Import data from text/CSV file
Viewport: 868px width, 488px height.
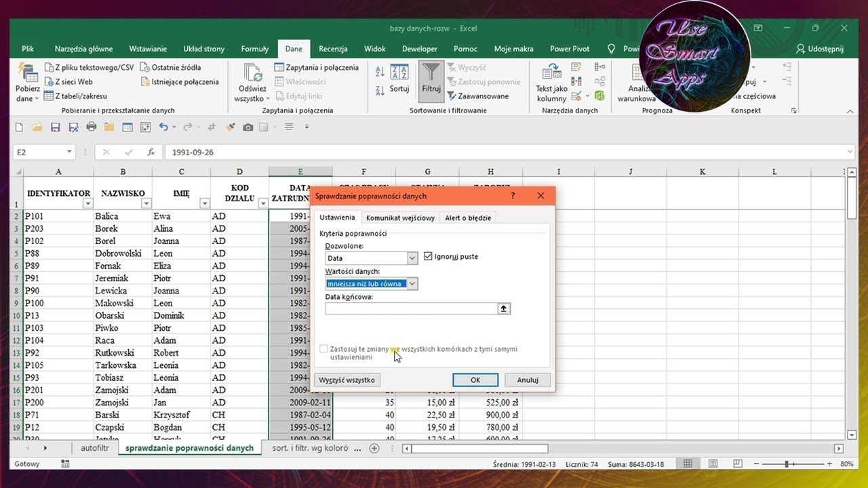[x=89, y=67]
